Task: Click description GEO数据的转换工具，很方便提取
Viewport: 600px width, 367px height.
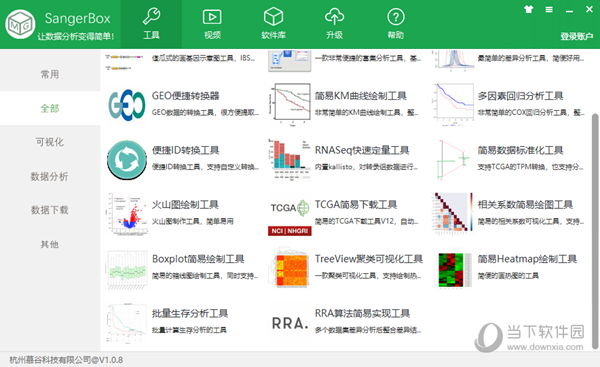Action: click(x=205, y=113)
